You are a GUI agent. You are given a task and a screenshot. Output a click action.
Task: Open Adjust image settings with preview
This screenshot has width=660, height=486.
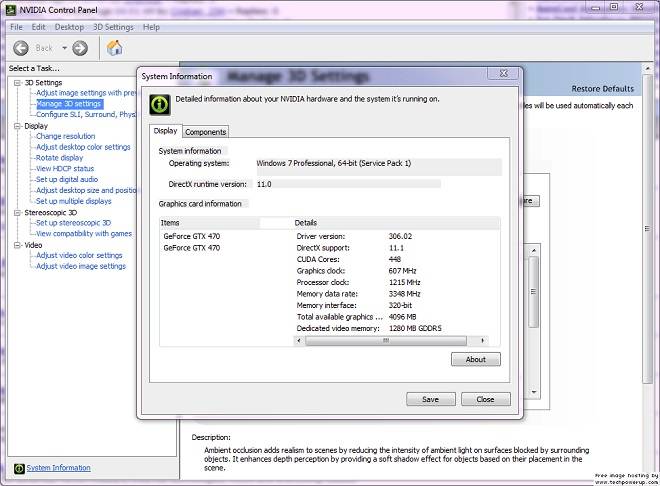pyautogui.click(x=86, y=93)
